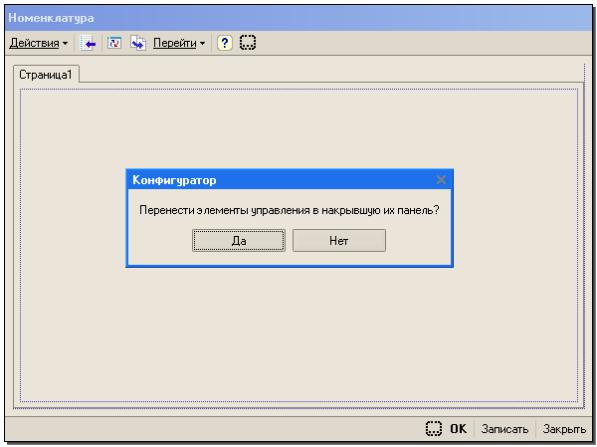Close the Конфигуратор dialog

coord(441,180)
